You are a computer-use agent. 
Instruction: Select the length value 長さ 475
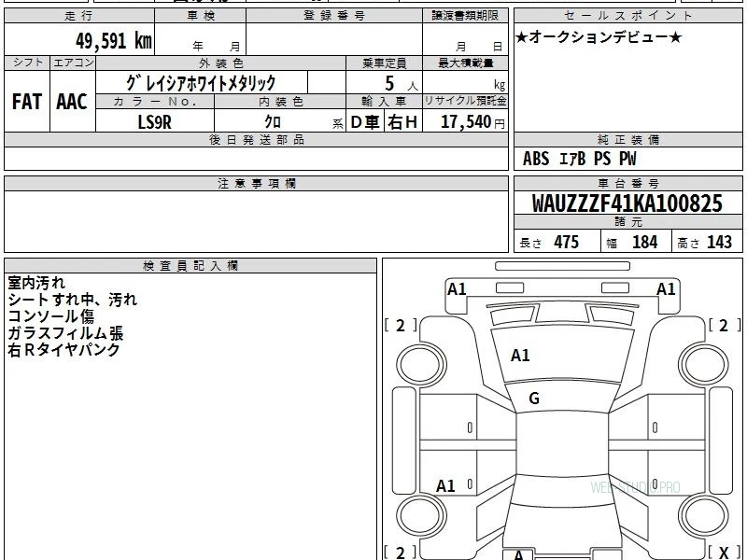tap(549, 242)
